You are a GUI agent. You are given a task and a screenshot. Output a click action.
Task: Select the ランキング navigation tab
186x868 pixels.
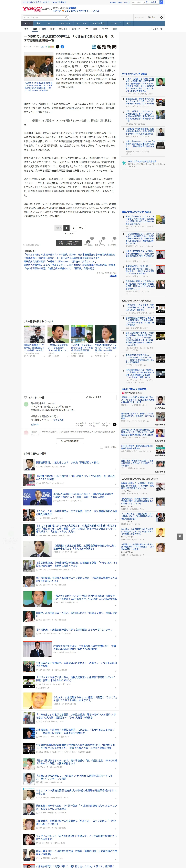pyautogui.click(x=115, y=24)
